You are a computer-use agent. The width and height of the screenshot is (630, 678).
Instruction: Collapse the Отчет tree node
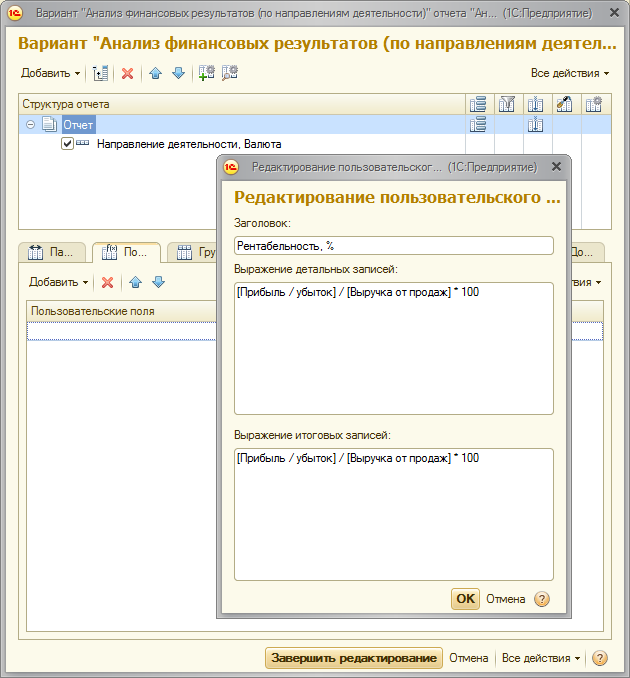point(30,125)
